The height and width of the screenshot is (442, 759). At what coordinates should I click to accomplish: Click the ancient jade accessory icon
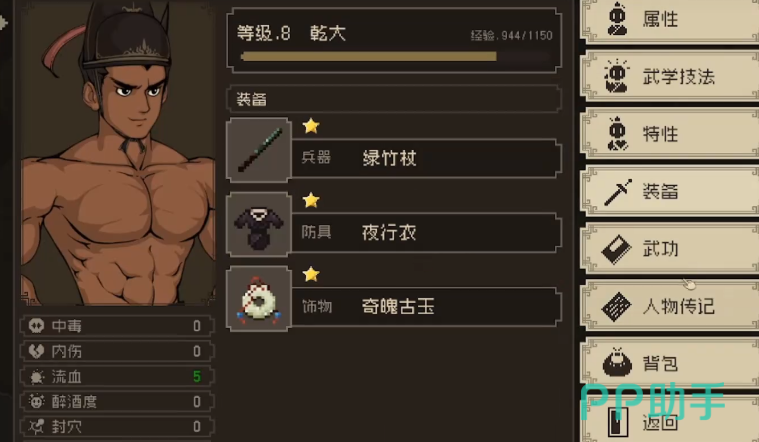point(259,299)
